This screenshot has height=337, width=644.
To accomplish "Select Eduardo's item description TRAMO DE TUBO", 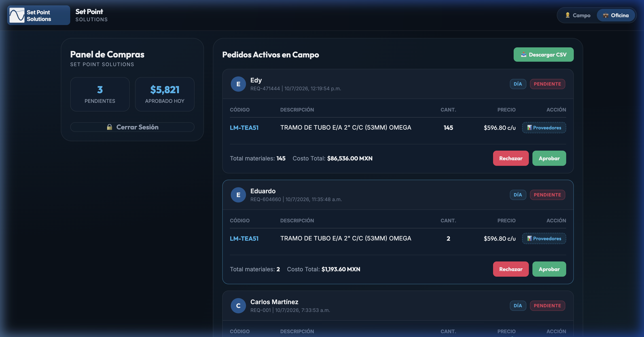I will tap(346, 238).
